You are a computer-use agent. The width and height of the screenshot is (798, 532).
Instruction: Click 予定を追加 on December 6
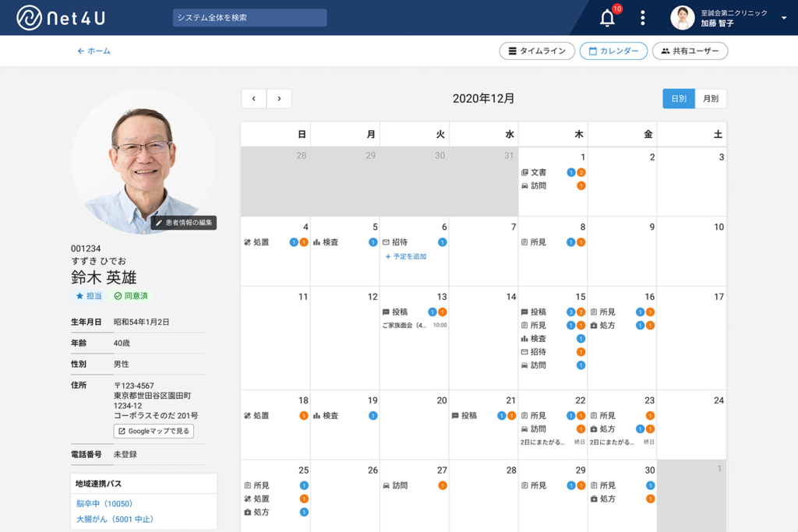pos(407,258)
